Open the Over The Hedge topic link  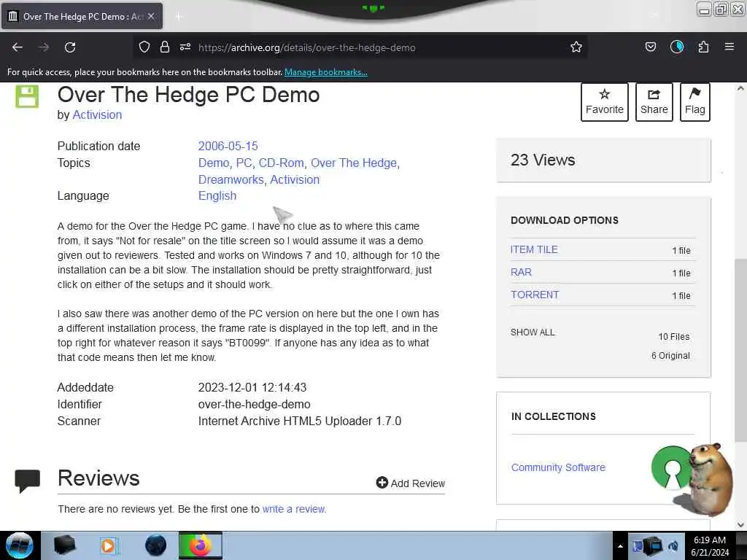coord(354,163)
